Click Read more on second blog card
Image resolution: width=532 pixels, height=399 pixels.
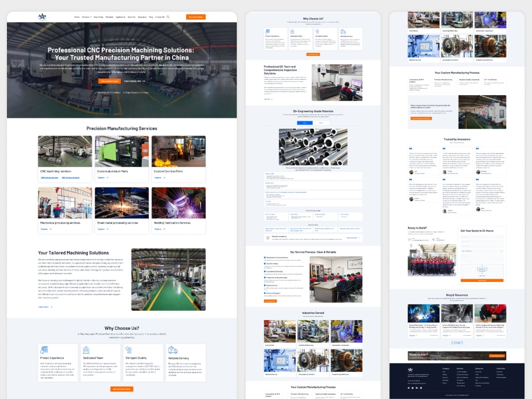[x=446, y=336]
